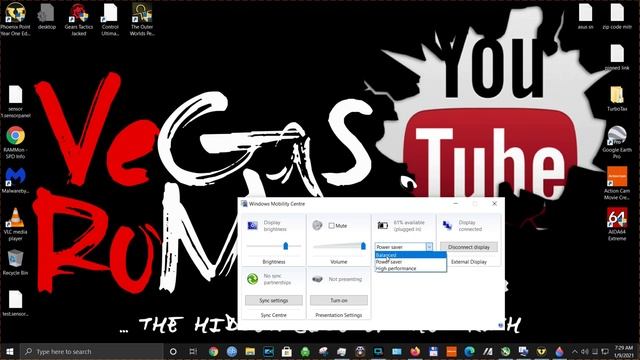This screenshot has height=360, width=640.
Task: Click Turn on under Not presenting
Action: coord(339,300)
